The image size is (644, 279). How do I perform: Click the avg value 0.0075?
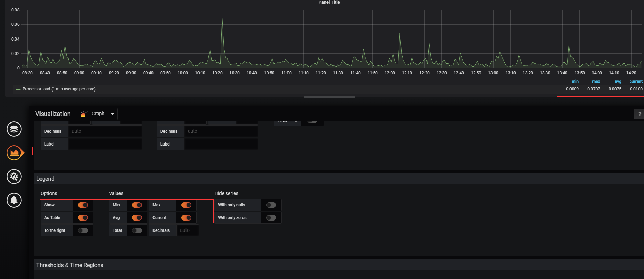point(615,89)
